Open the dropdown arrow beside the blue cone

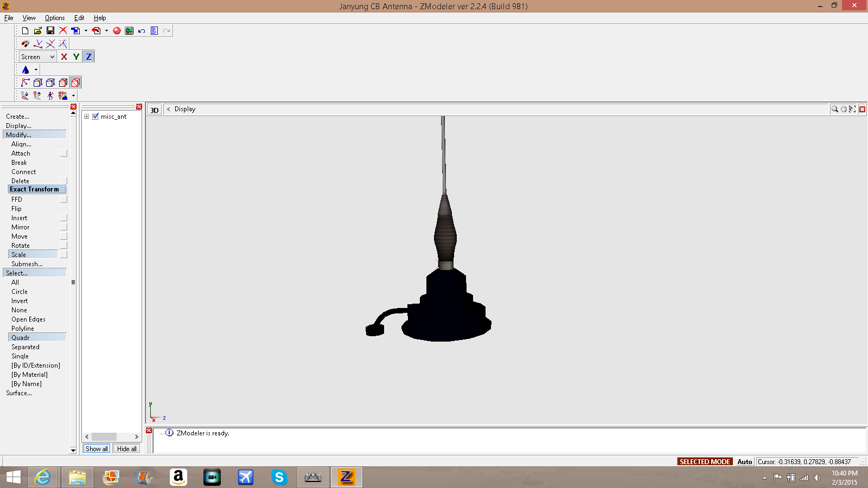(36, 70)
